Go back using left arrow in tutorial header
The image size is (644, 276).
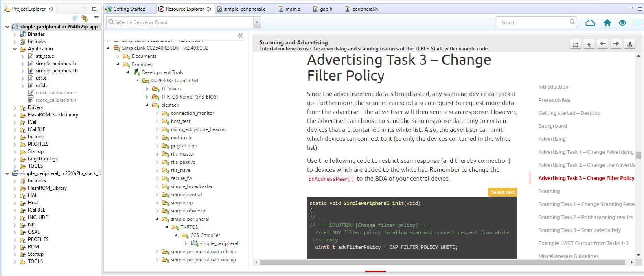(x=603, y=44)
